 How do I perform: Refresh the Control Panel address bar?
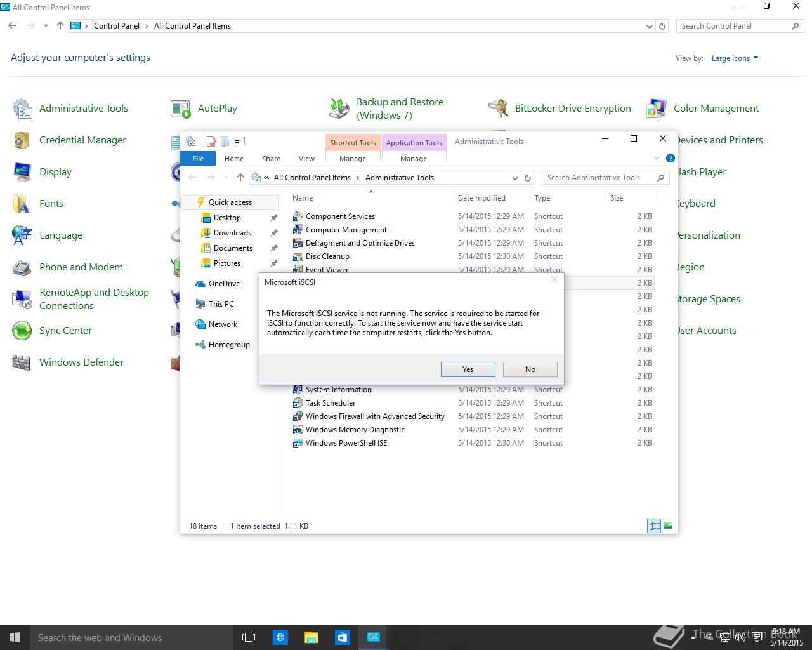(x=662, y=27)
